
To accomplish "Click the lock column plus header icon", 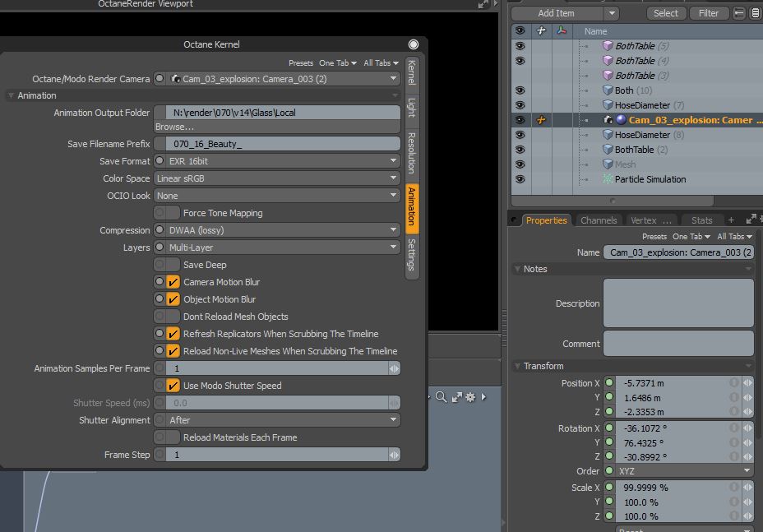I will 541,30.
